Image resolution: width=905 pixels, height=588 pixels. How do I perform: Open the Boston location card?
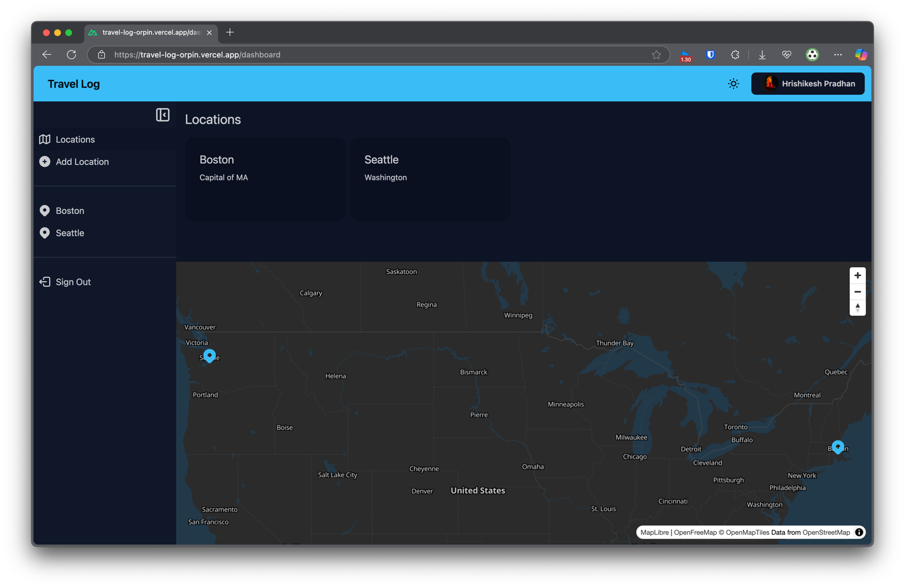[265, 179]
